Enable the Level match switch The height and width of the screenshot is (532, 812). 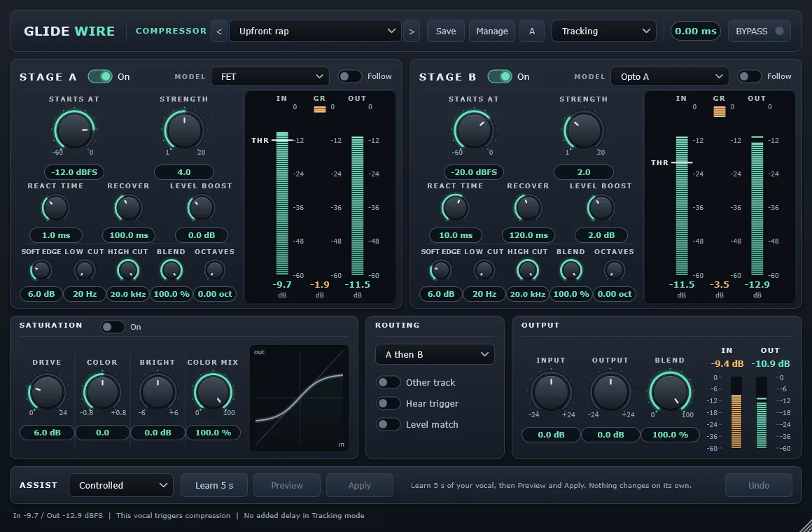pyautogui.click(x=388, y=424)
